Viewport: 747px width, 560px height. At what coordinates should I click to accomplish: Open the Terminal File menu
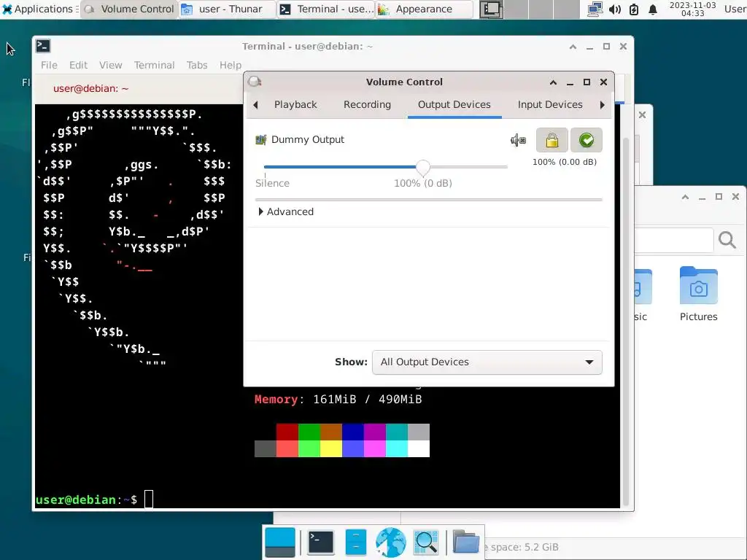pyautogui.click(x=49, y=65)
